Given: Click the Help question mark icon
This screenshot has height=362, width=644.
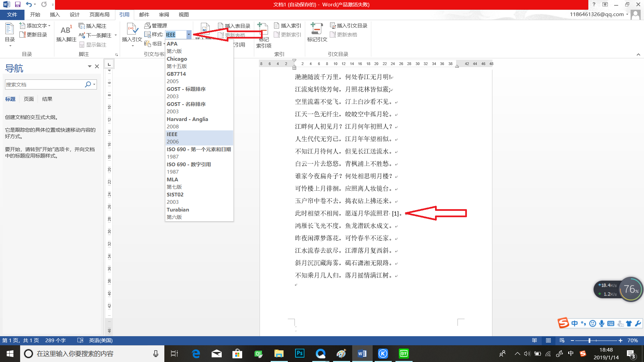Looking at the screenshot, I should 594,4.
